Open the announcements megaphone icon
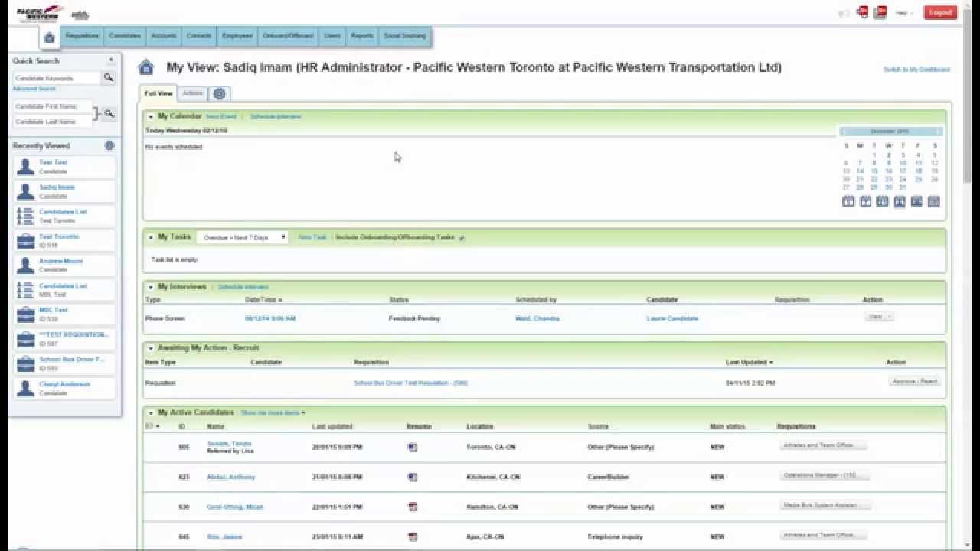Screen dimensions: 980x551 844,13
